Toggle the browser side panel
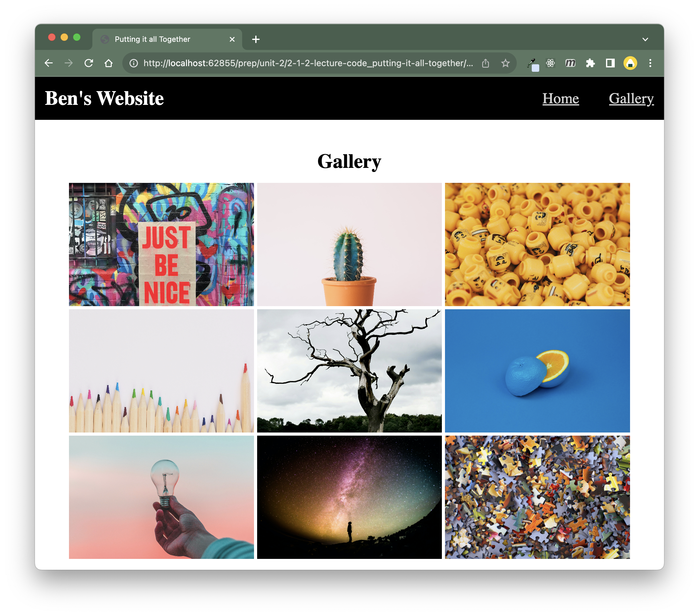The image size is (699, 616). click(x=610, y=63)
